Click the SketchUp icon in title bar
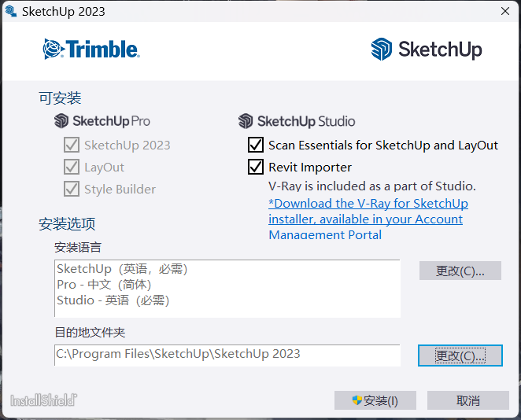 tap(10, 11)
